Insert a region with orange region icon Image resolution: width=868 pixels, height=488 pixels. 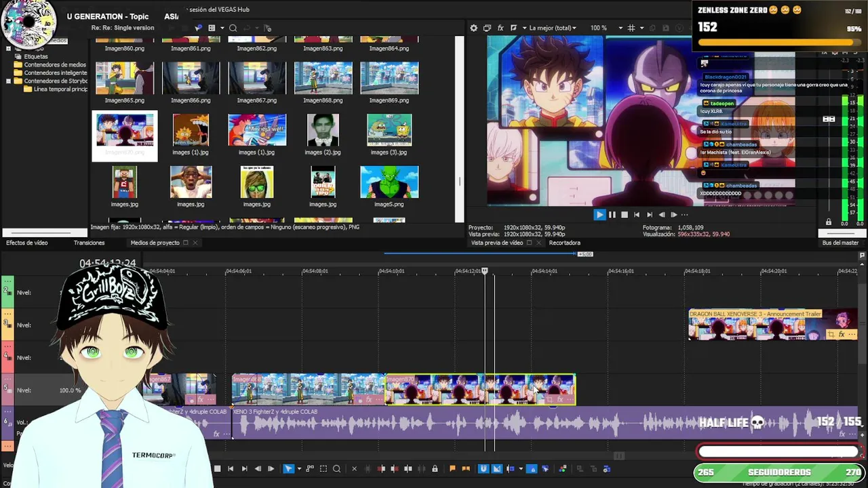point(465,468)
